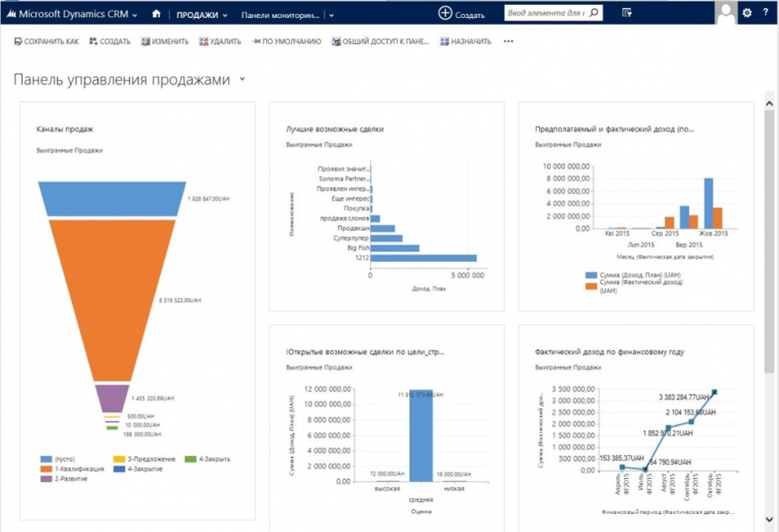Open dropdown next to 'Панели мониторинга'

[x=331, y=15]
